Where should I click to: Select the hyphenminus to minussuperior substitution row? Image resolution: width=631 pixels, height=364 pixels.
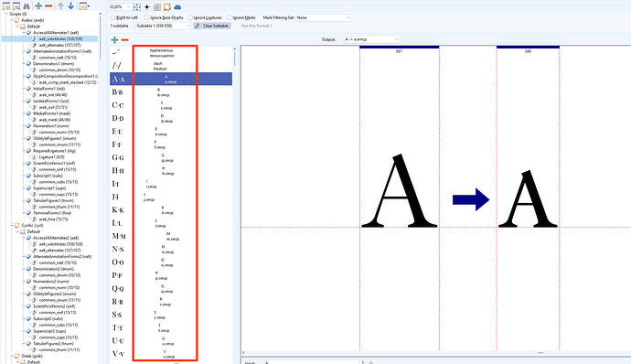pos(171,53)
